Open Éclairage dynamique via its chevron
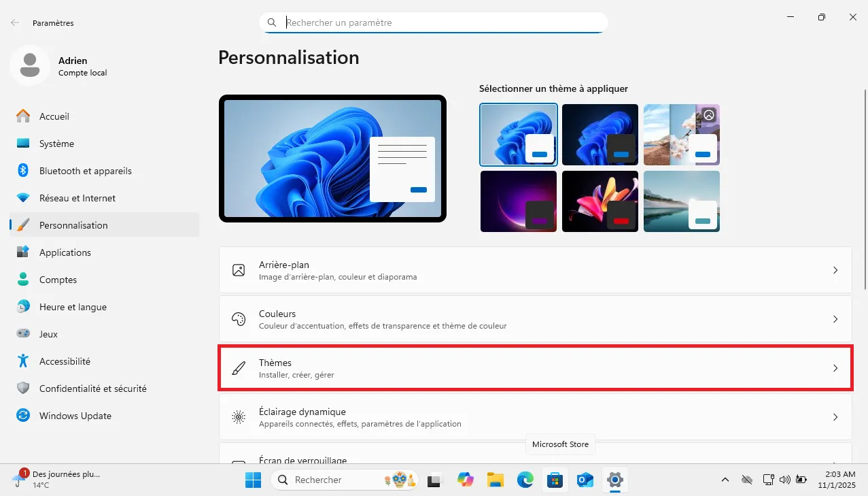This screenshot has height=496, width=868. (x=835, y=417)
